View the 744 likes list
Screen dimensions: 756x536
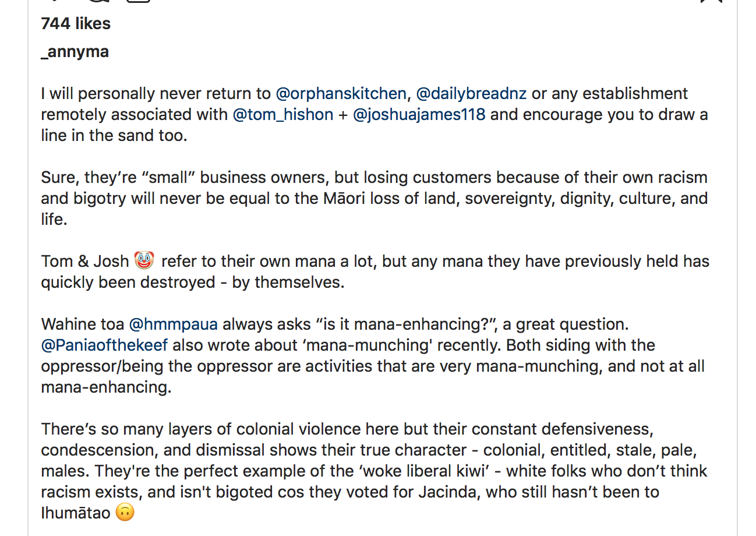76,23
